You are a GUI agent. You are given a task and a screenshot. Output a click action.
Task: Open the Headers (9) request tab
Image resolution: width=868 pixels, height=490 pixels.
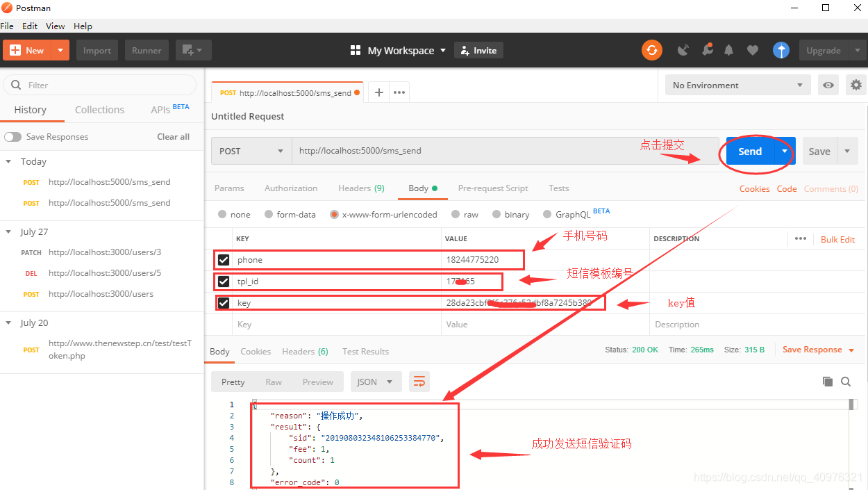361,188
